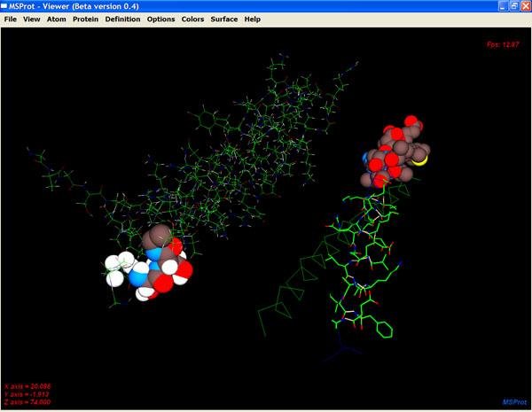Select the yellow sulfur atom sphere

click(422, 162)
